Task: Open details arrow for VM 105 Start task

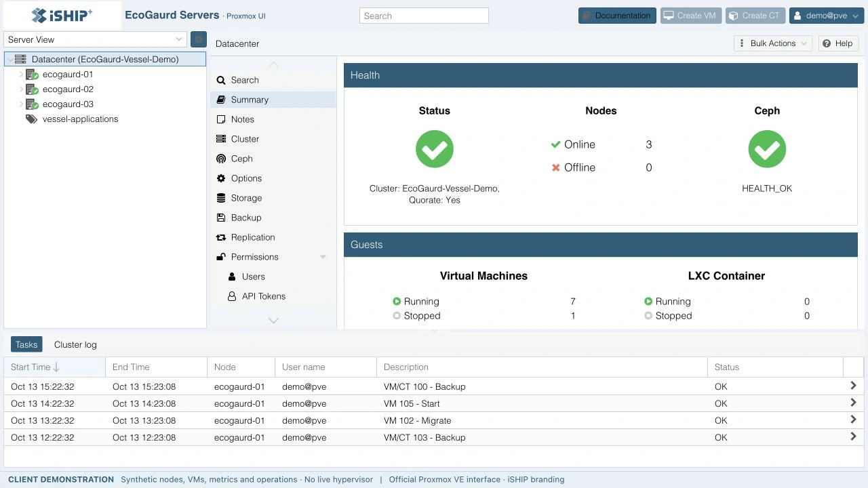Action: point(853,403)
